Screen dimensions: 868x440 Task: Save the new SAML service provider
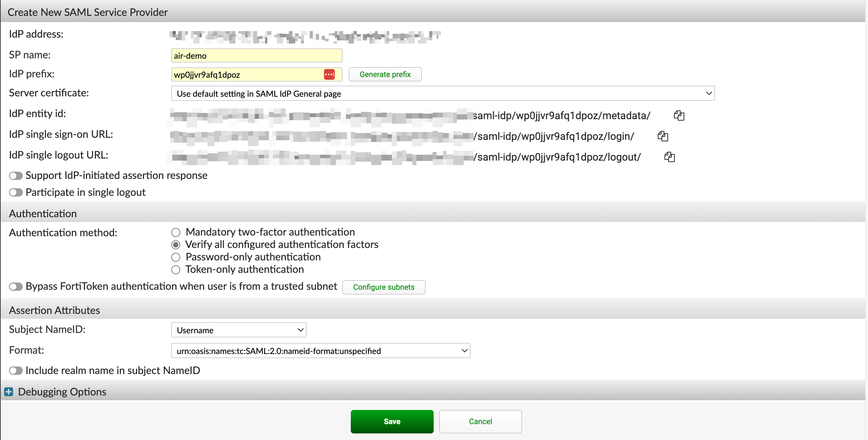(392, 421)
